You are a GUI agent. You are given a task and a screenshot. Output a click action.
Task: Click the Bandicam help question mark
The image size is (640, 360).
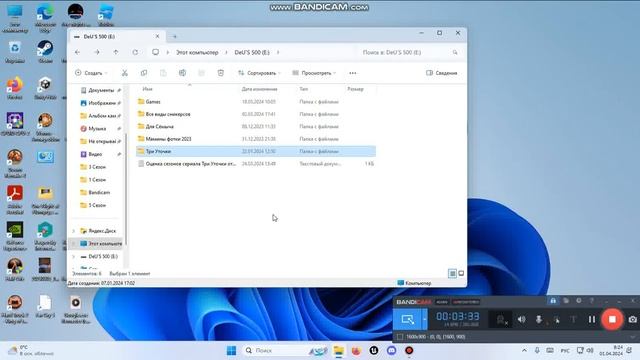[592, 301]
